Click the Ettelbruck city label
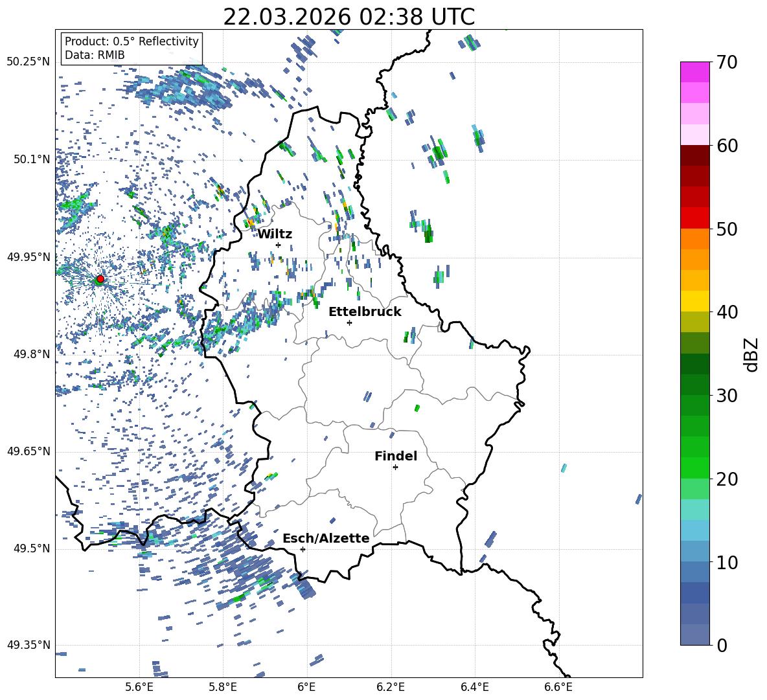Viewport: 767px width, 700px height. 365,312
